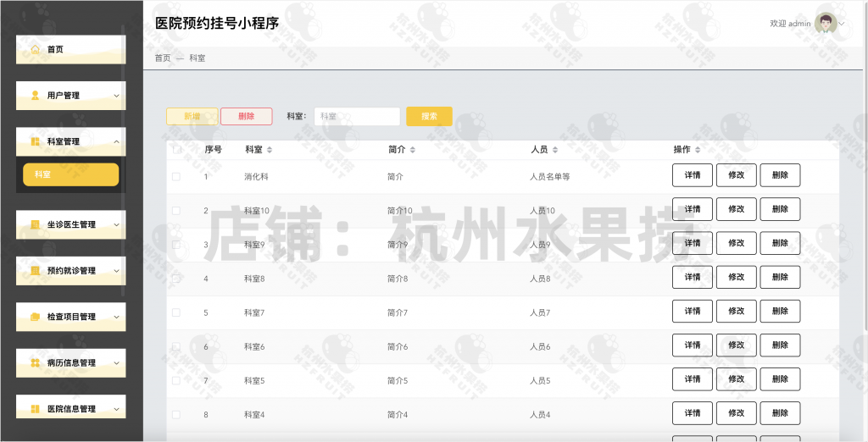Viewport: 868px width, 442px height.
Task: Open the 检查项目管理 menu label
Action: click(71, 317)
